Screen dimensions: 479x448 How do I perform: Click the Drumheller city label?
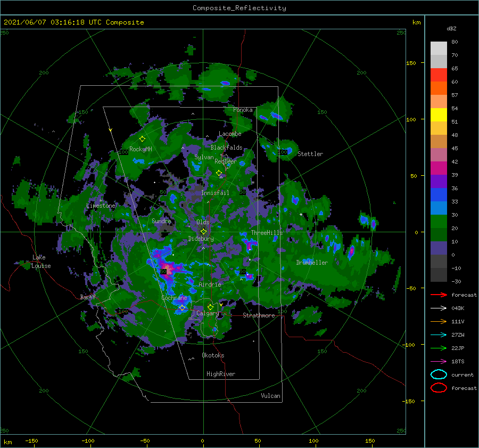tap(312, 263)
